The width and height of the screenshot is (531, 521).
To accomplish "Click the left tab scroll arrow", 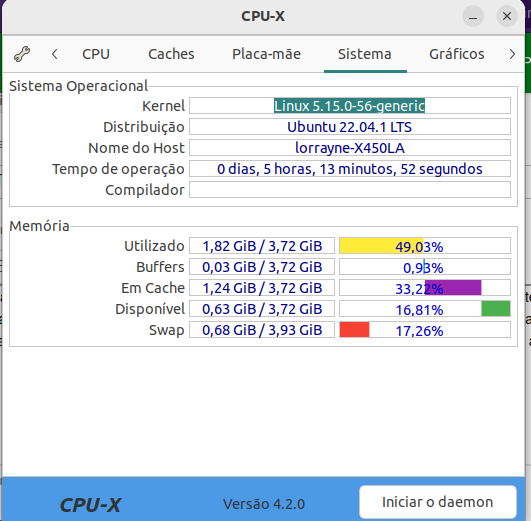I will click(55, 54).
